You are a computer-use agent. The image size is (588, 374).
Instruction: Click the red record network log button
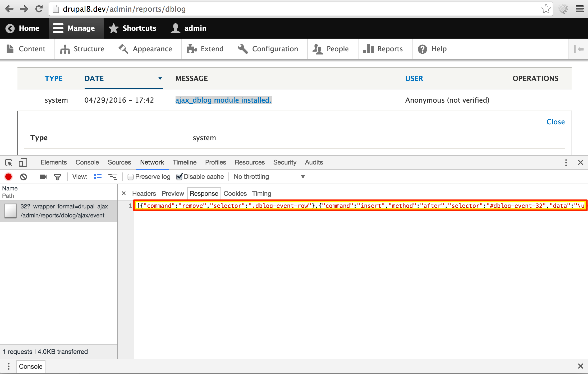(x=8, y=177)
